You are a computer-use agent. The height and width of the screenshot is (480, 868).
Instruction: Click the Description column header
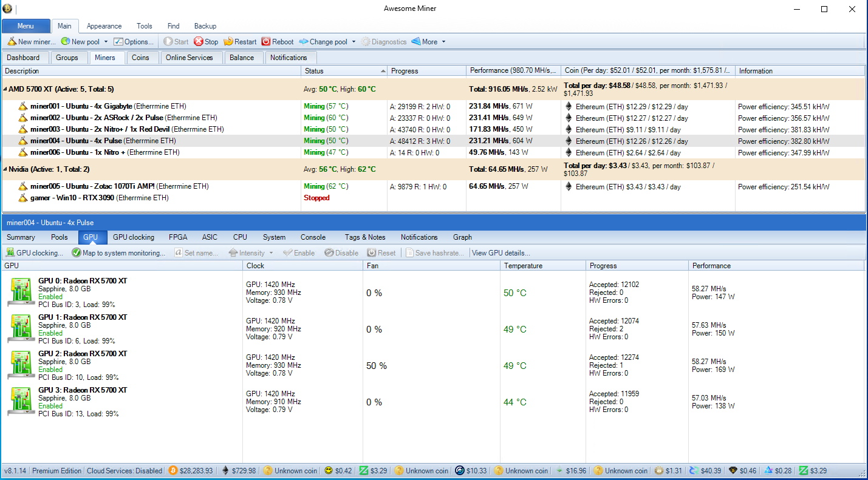pyautogui.click(x=151, y=71)
